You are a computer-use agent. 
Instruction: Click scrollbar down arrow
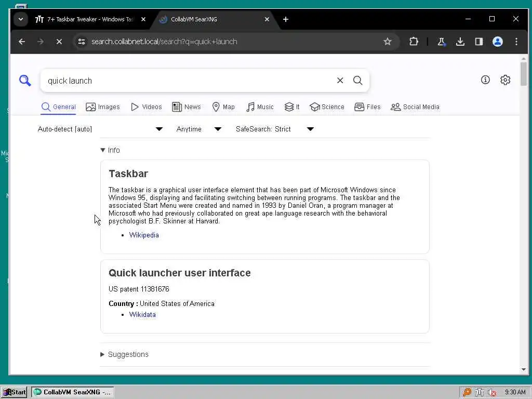click(524, 369)
